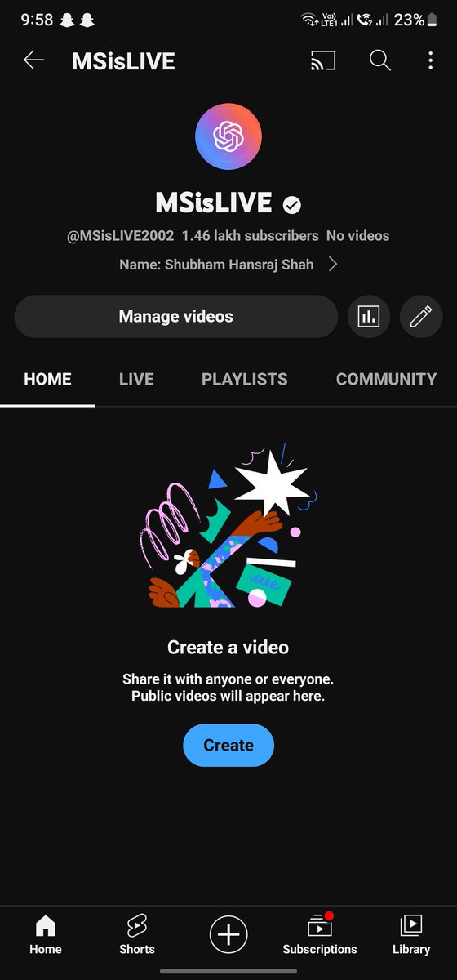This screenshot has width=457, height=980.
Task: Tap the first Snapchat notification icon
Action: pos(67,20)
